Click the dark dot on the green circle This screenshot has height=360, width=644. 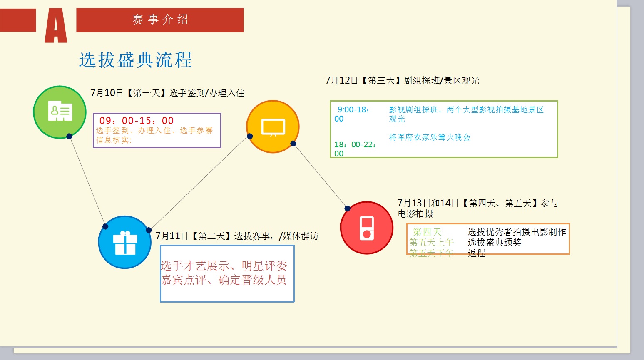69,136
